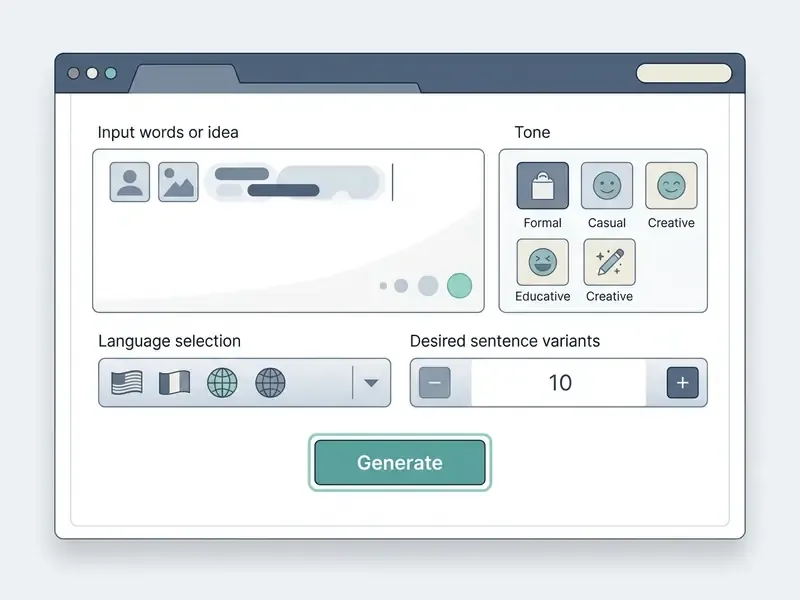
Task: Click the white window control dot
Action: (x=92, y=73)
